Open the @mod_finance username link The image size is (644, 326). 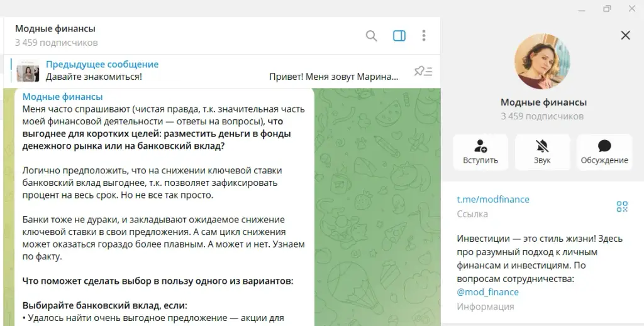tap(487, 292)
